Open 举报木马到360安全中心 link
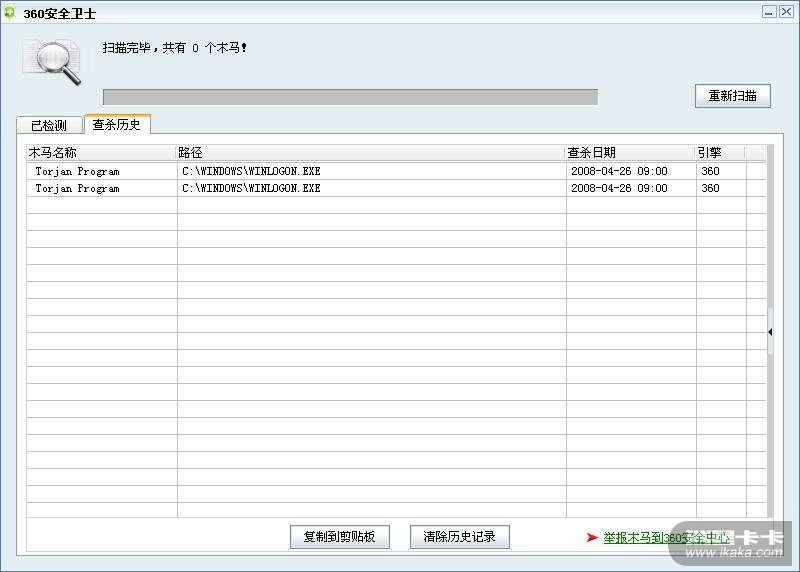The image size is (800, 572). (666, 537)
